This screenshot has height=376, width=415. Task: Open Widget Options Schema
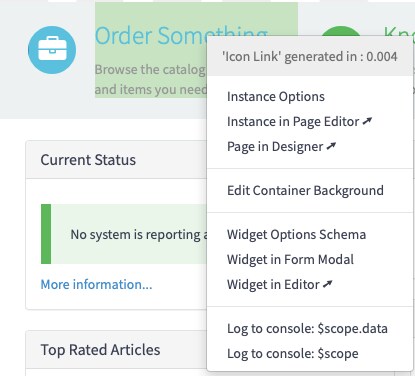pos(296,234)
